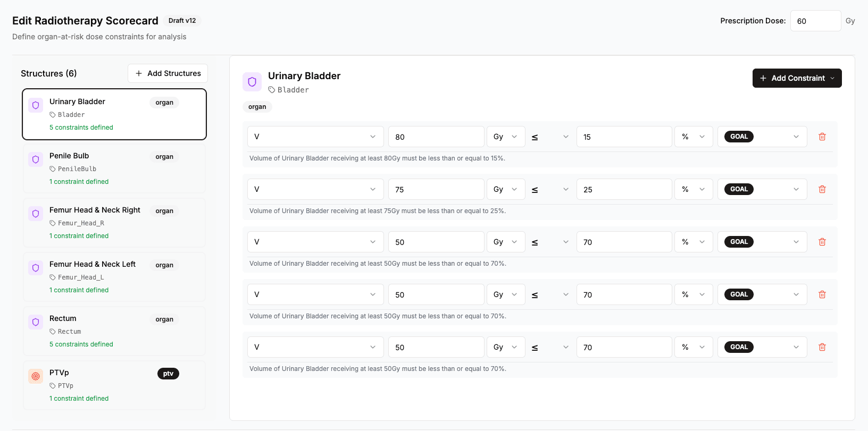
Task: Click the Add Structures button
Action: coord(168,73)
